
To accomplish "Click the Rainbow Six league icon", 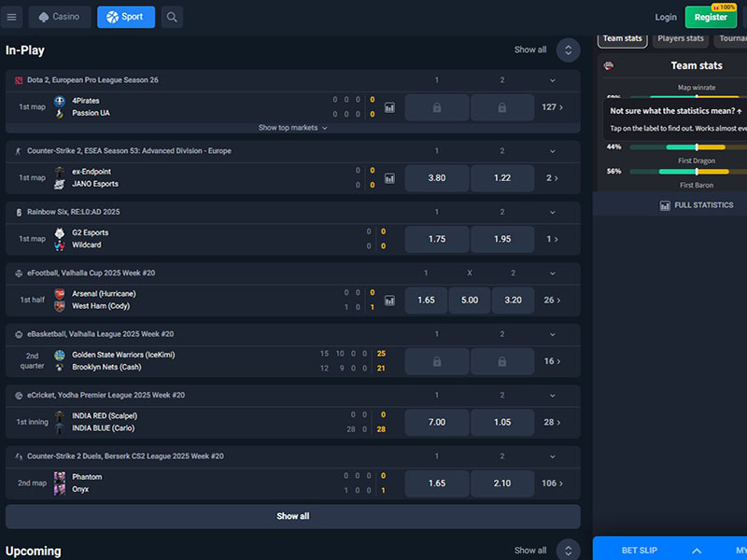I will click(19, 213).
